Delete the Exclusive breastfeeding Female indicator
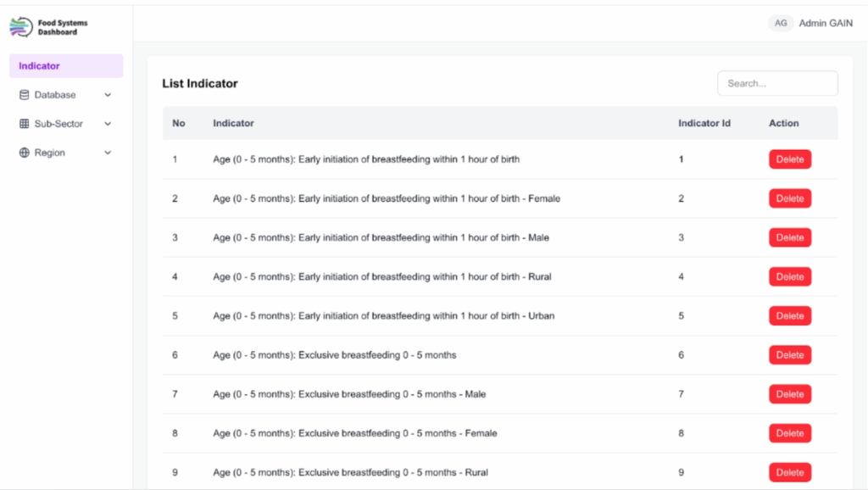The height and width of the screenshot is (490, 868). pyautogui.click(x=789, y=433)
